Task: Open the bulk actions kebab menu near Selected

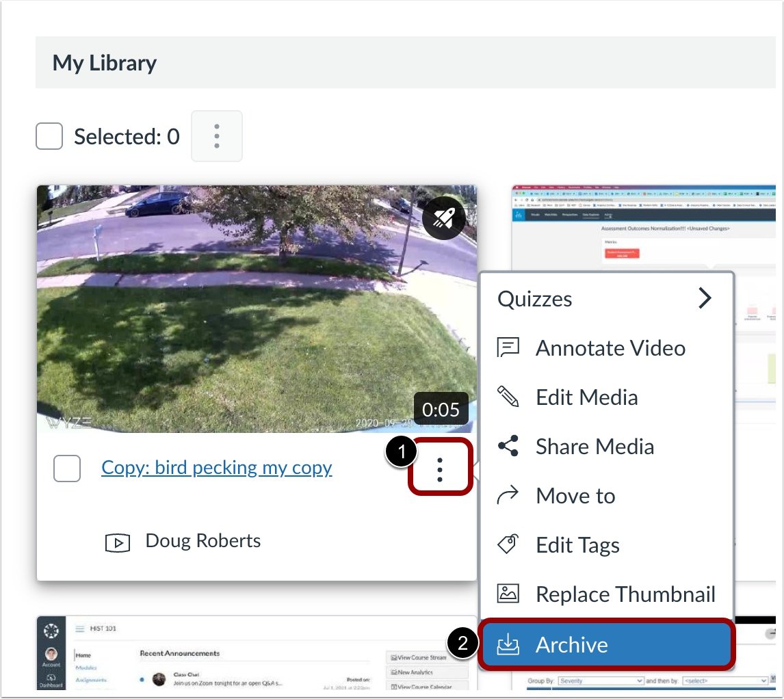Action: point(216,136)
